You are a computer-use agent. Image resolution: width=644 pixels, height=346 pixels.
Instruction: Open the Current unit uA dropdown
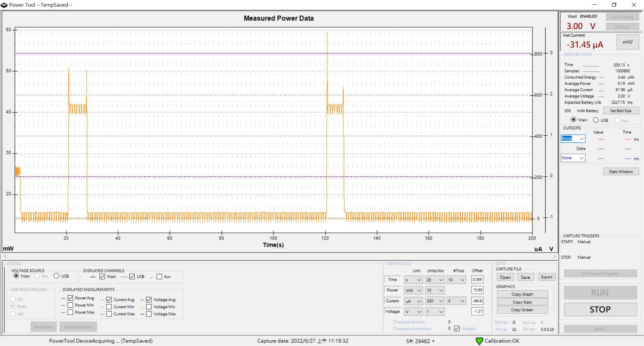tap(413, 301)
